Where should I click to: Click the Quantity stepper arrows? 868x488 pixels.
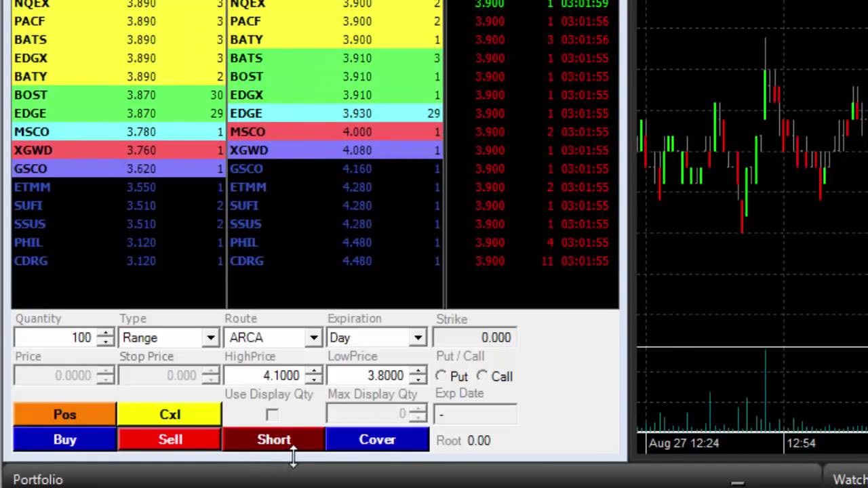[x=106, y=338]
